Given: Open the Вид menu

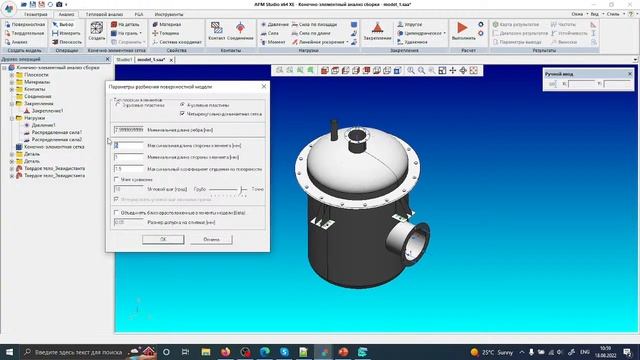Looking at the screenshot, I should point(595,14).
